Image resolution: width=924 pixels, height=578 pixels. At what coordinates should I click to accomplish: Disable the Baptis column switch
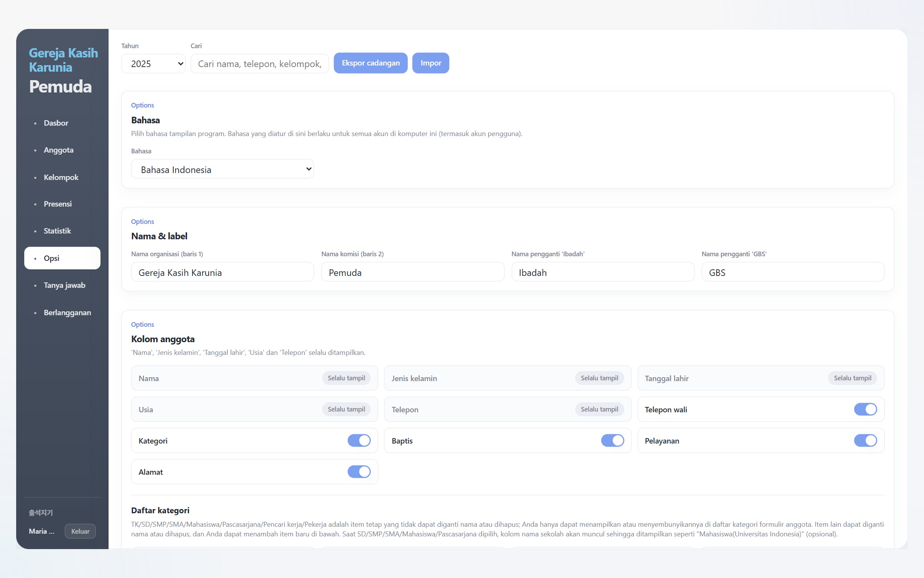612,440
